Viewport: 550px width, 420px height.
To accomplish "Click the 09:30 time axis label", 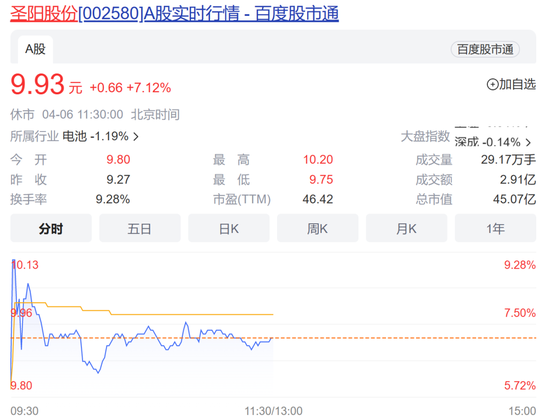I will [x=25, y=411].
